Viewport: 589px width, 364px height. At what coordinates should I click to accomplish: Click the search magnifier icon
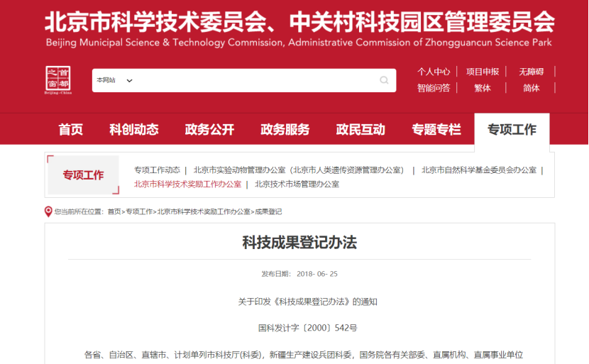pos(384,80)
